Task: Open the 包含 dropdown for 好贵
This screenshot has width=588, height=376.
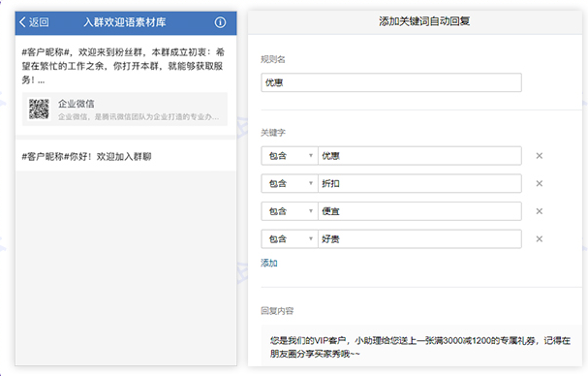Action: 290,239
